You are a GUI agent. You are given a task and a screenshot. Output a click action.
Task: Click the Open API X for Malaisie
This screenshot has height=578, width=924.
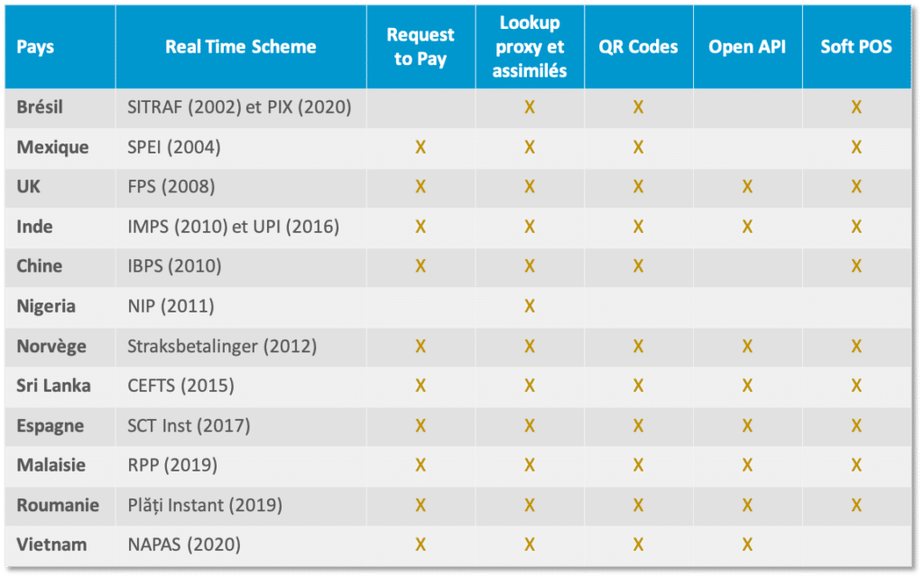[x=747, y=465]
